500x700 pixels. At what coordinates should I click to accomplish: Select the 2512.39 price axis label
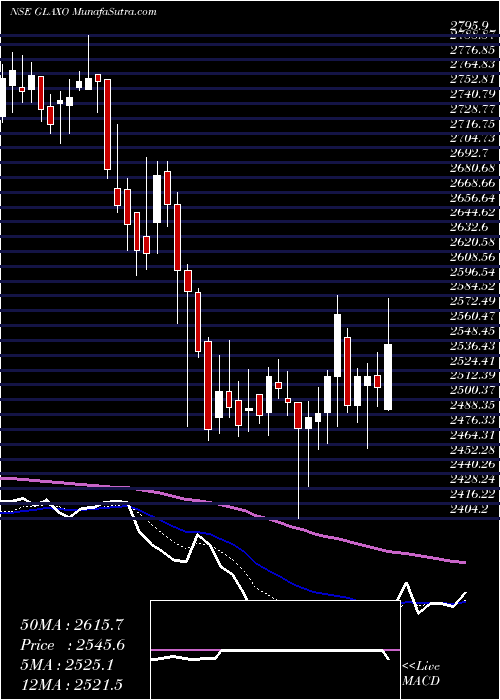[473, 375]
